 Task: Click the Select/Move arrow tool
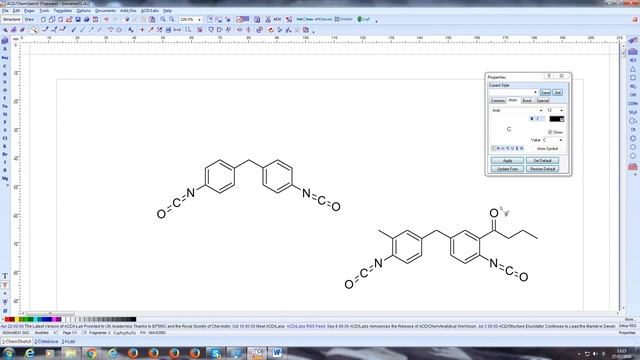[5, 30]
